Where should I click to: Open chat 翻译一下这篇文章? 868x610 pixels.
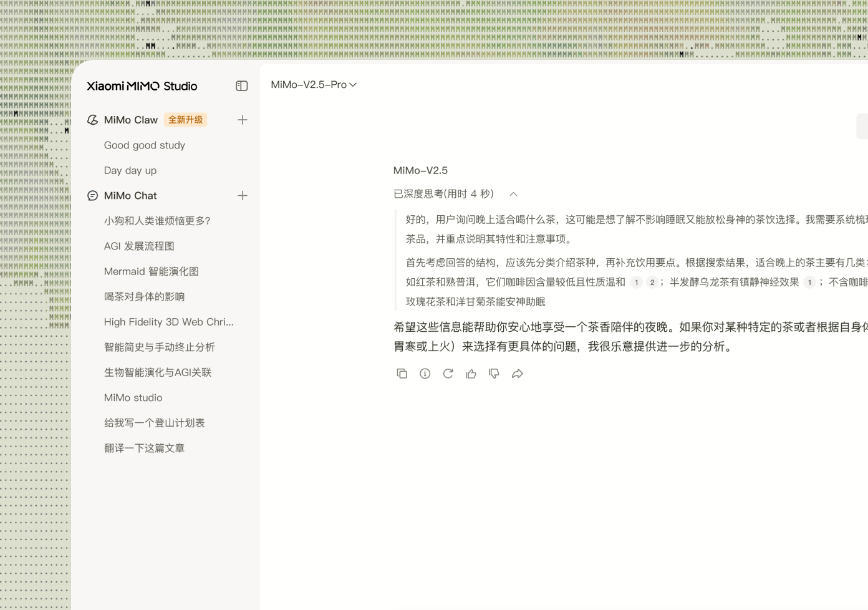pos(144,448)
